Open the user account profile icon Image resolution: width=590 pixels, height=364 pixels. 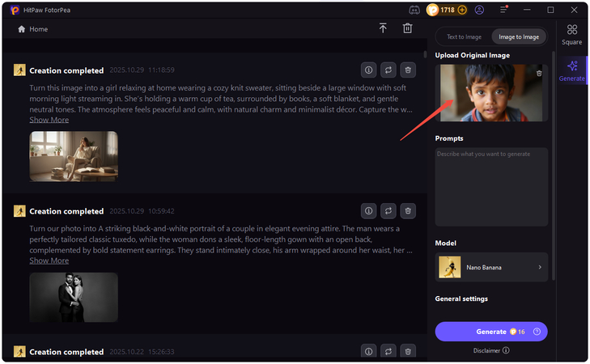479,11
